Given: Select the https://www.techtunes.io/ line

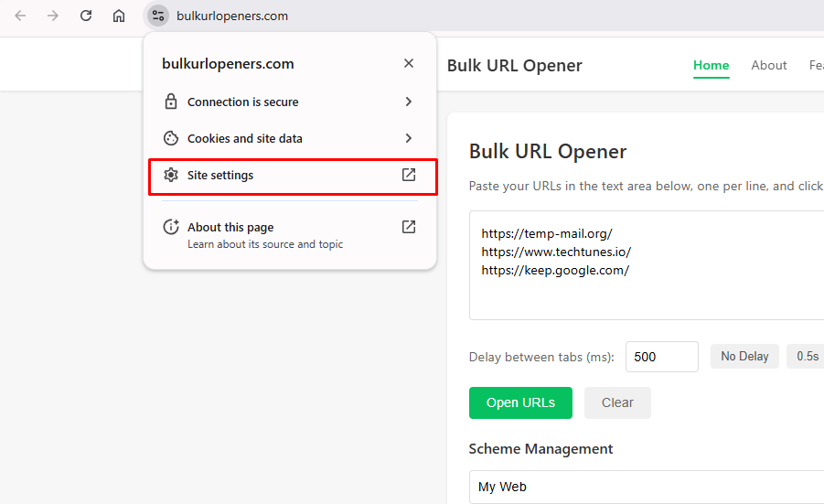Looking at the screenshot, I should [556, 252].
